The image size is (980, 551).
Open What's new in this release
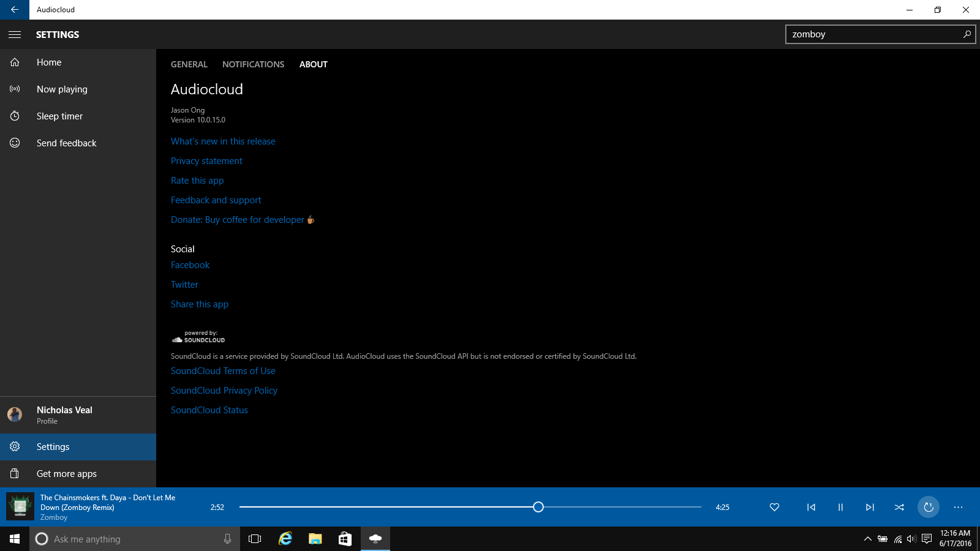coord(223,141)
